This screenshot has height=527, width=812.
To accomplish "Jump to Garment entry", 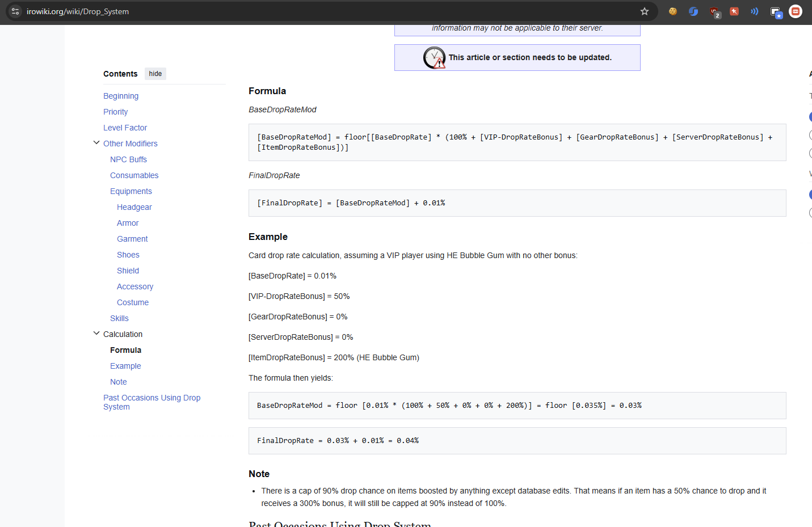I will pos(132,239).
